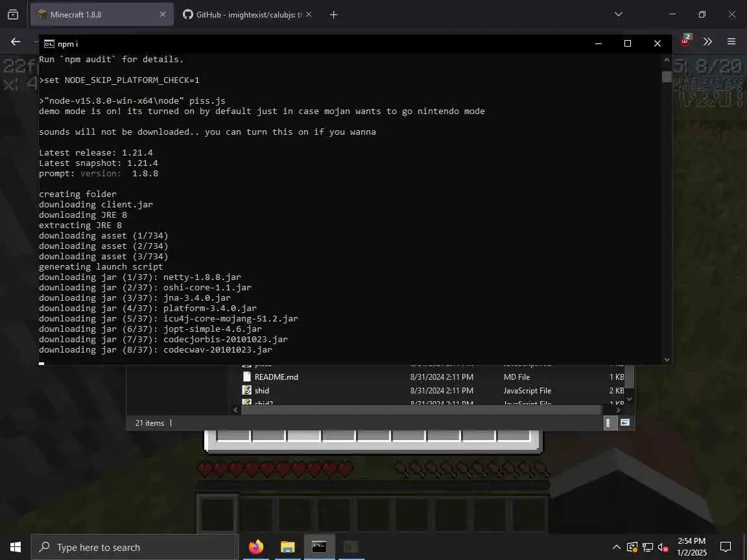Viewport: 747px width, 560px height.
Task: Switch to the Minecraft 1.8.8 browser tab
Action: [x=102, y=15]
